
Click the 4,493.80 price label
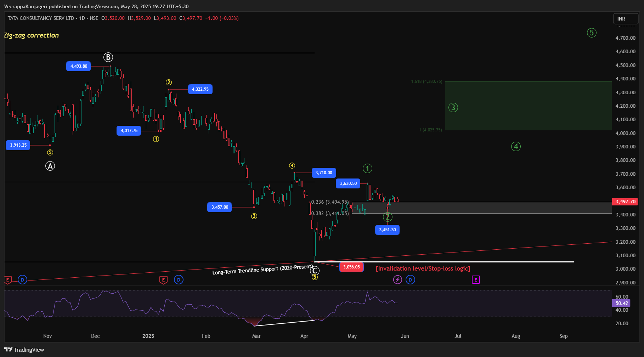pyautogui.click(x=79, y=66)
